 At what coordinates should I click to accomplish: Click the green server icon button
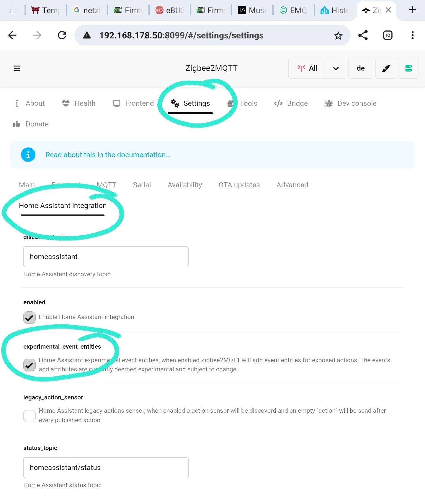click(x=408, y=69)
